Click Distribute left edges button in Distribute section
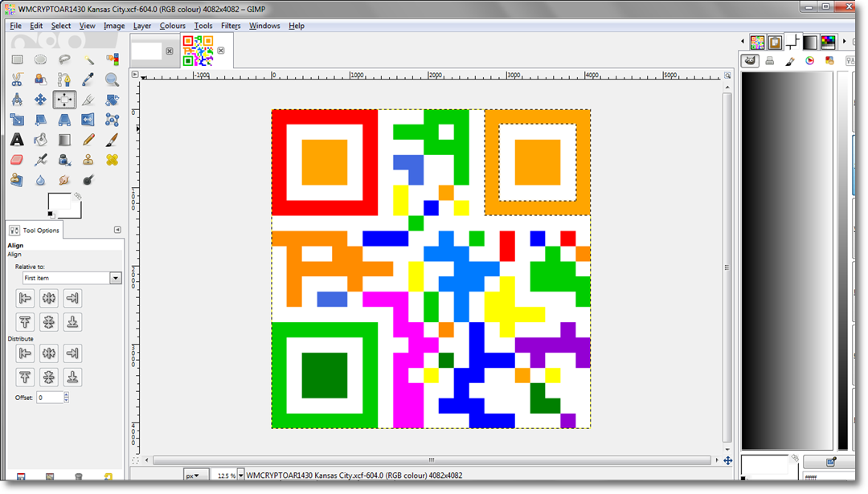The width and height of the screenshot is (868, 494). 25,353
